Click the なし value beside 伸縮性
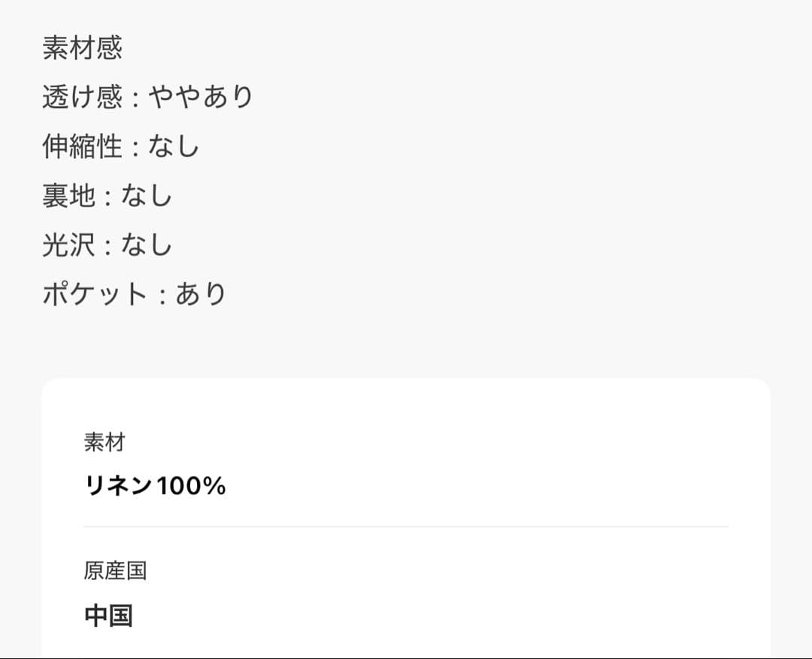 click(174, 147)
